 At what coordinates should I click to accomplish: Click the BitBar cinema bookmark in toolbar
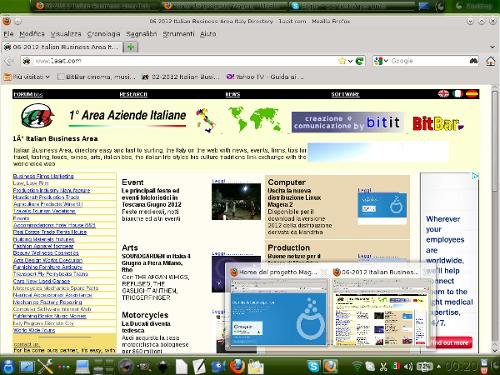97,77
